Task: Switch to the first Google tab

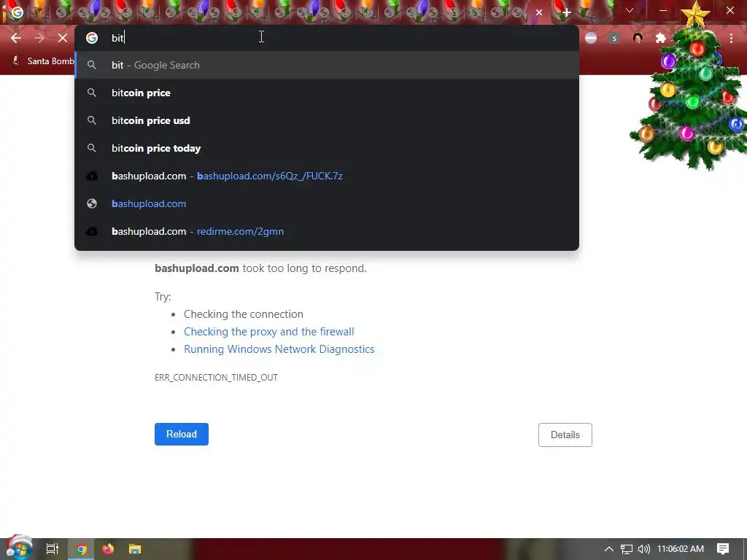Action: (x=18, y=13)
